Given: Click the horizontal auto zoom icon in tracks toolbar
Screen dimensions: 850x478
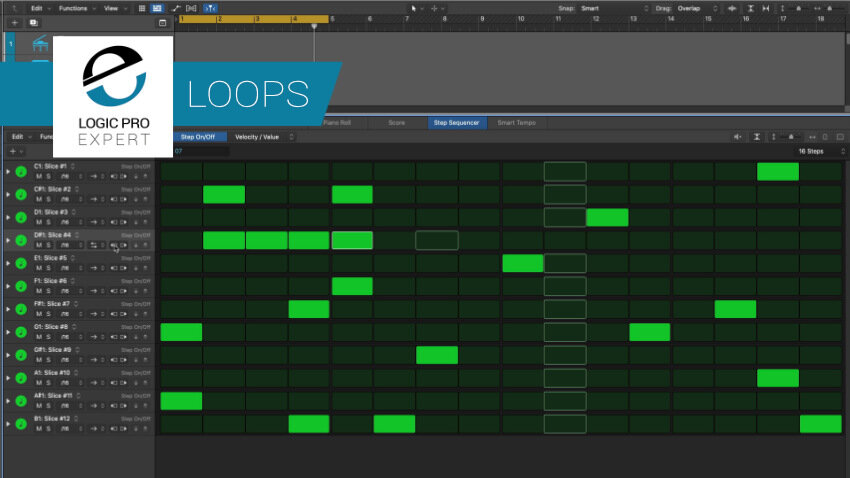Looking at the screenshot, I should 765,8.
